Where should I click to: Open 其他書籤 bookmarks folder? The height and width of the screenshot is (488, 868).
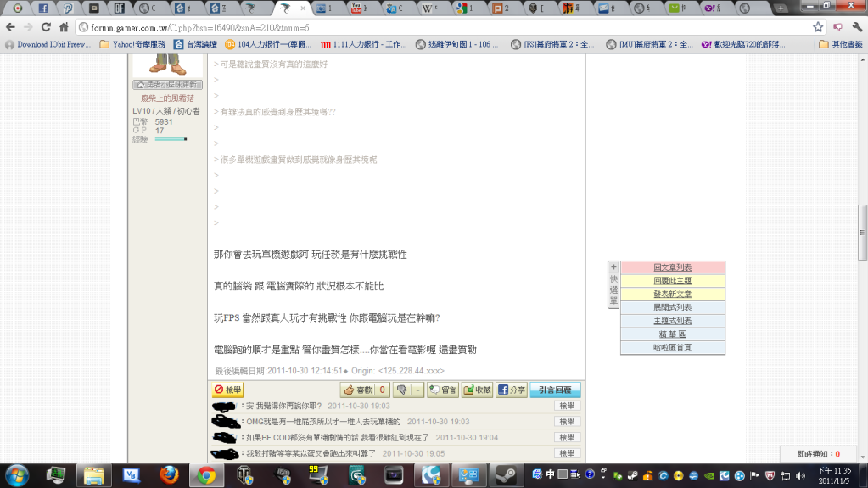pos(839,44)
